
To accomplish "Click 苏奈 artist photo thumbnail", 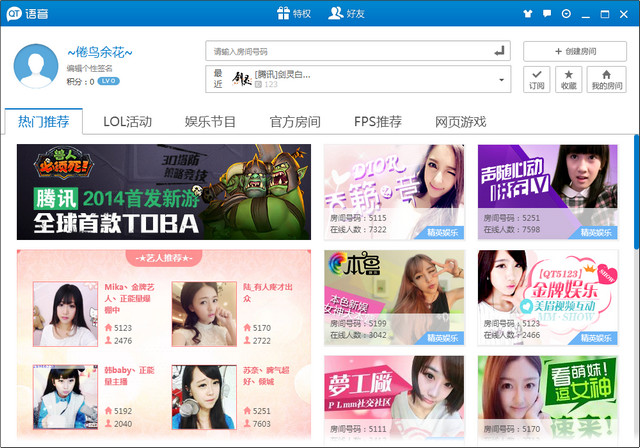I will click(x=204, y=397).
